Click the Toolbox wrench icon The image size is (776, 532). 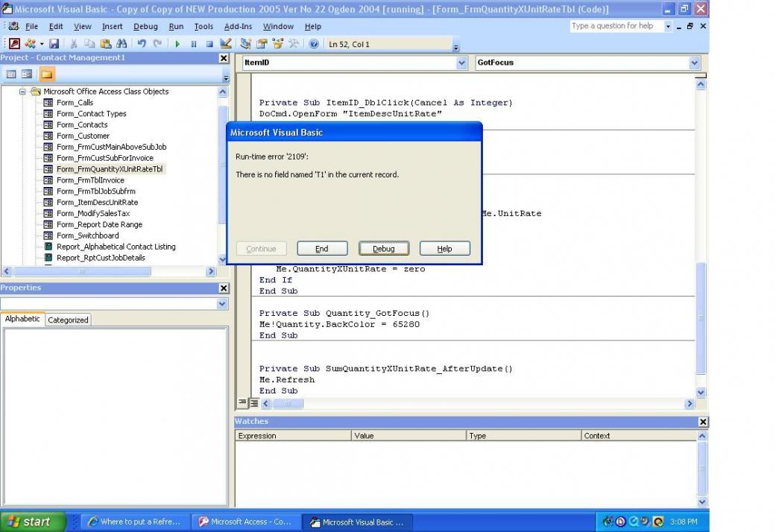click(x=294, y=44)
